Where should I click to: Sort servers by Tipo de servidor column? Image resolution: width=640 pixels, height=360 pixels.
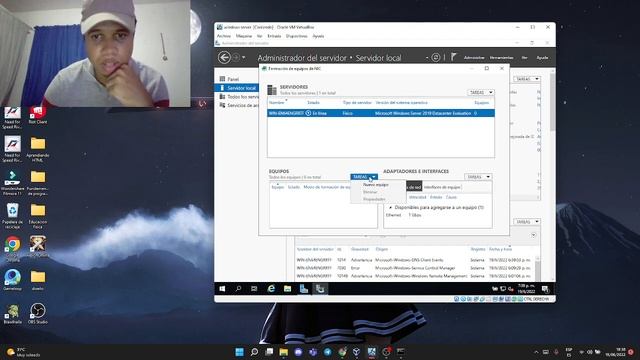357,102
